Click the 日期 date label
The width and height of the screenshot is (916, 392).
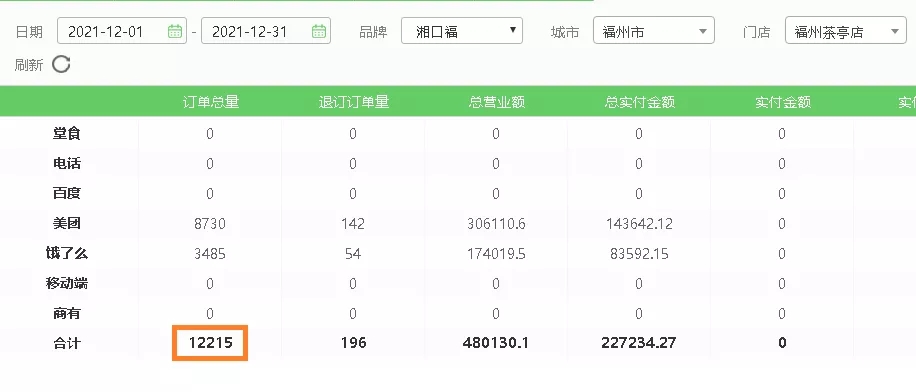point(29,32)
